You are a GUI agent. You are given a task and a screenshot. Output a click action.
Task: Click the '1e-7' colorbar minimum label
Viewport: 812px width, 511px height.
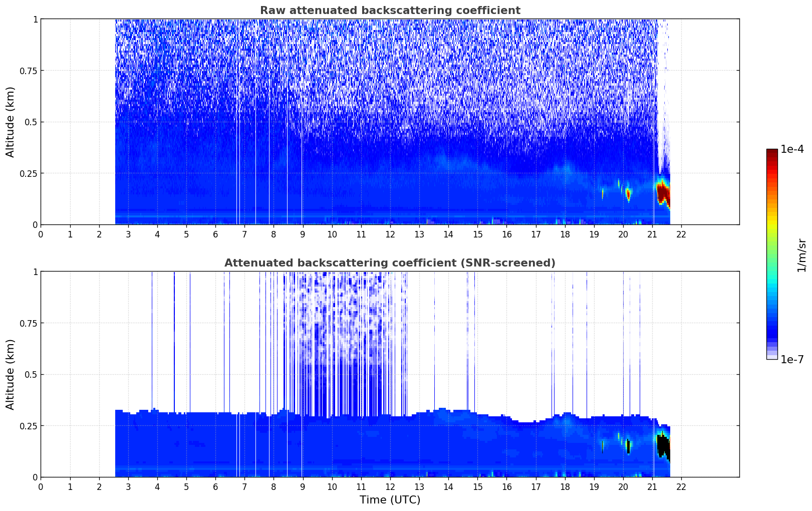point(792,360)
